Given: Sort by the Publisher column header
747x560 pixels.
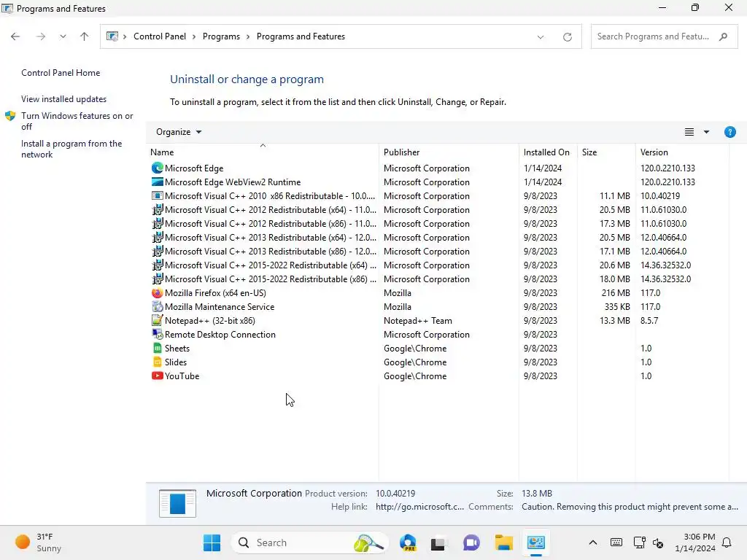Looking at the screenshot, I should (449, 152).
